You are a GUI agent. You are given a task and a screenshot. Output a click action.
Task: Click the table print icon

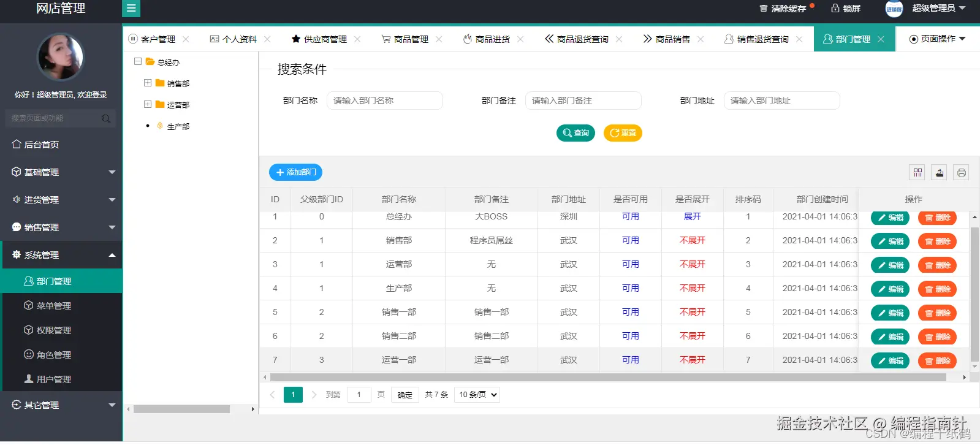click(962, 173)
